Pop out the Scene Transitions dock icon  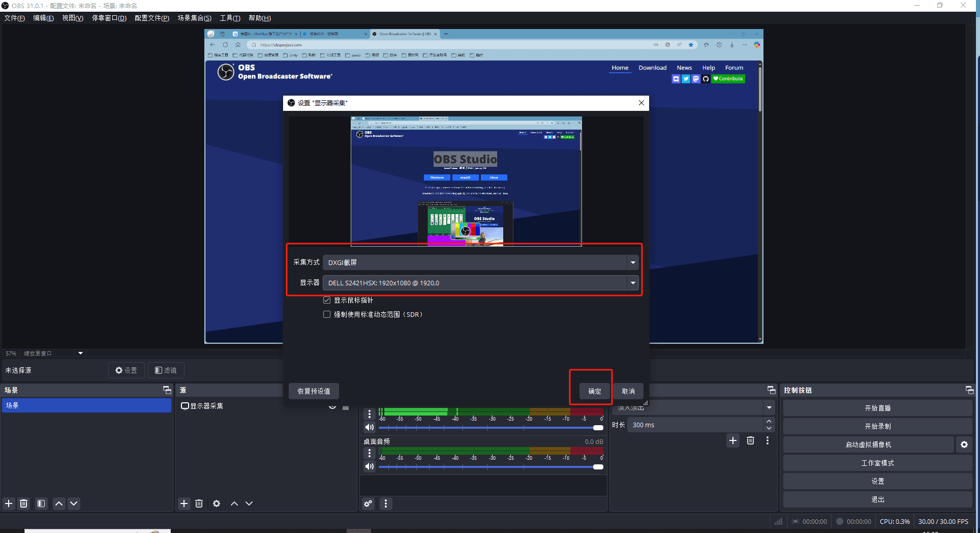[x=771, y=390]
